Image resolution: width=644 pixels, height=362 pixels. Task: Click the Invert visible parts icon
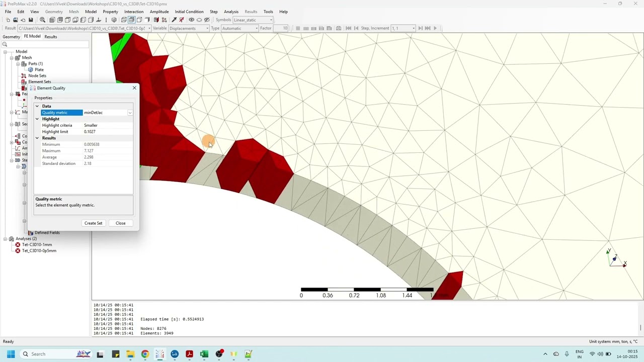[207, 20]
